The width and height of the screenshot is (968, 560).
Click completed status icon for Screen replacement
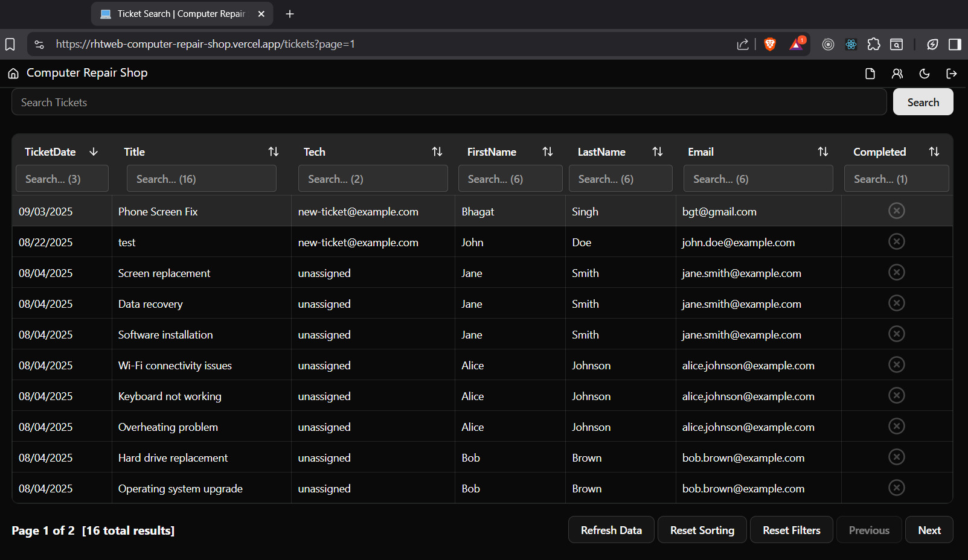[897, 272]
